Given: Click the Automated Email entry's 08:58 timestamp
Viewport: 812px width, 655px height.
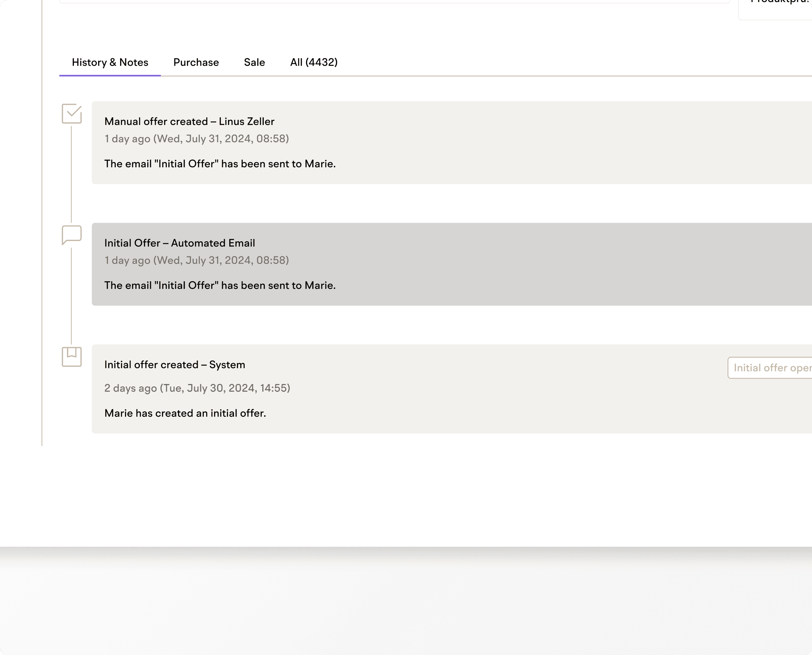Looking at the screenshot, I should pyautogui.click(x=197, y=260).
